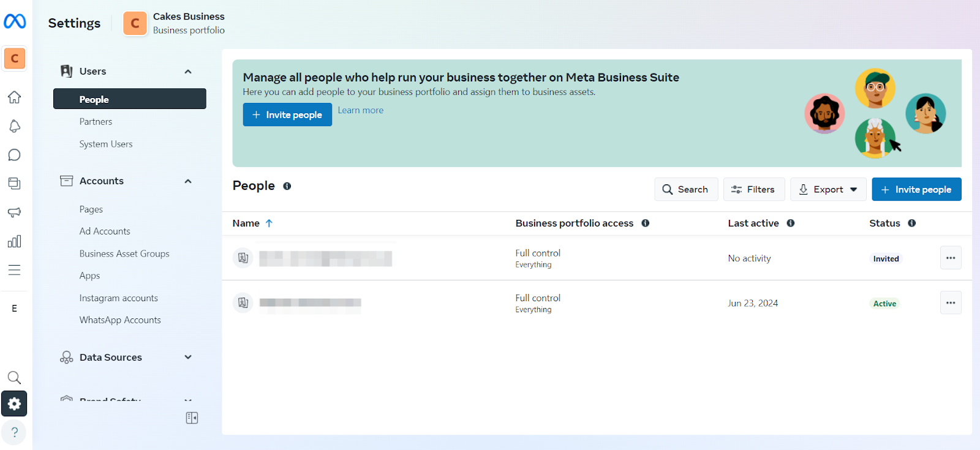This screenshot has width=980, height=450.
Task: Click the Data Sources section label
Action: tap(110, 358)
